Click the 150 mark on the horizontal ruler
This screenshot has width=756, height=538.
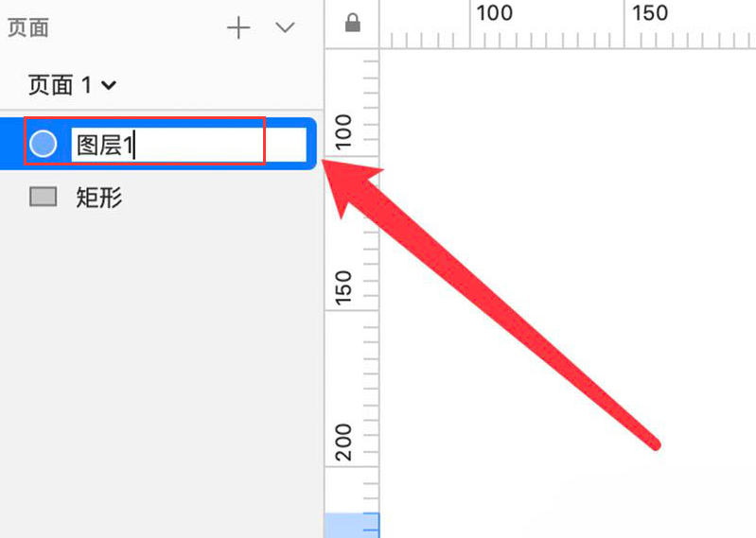click(650, 13)
